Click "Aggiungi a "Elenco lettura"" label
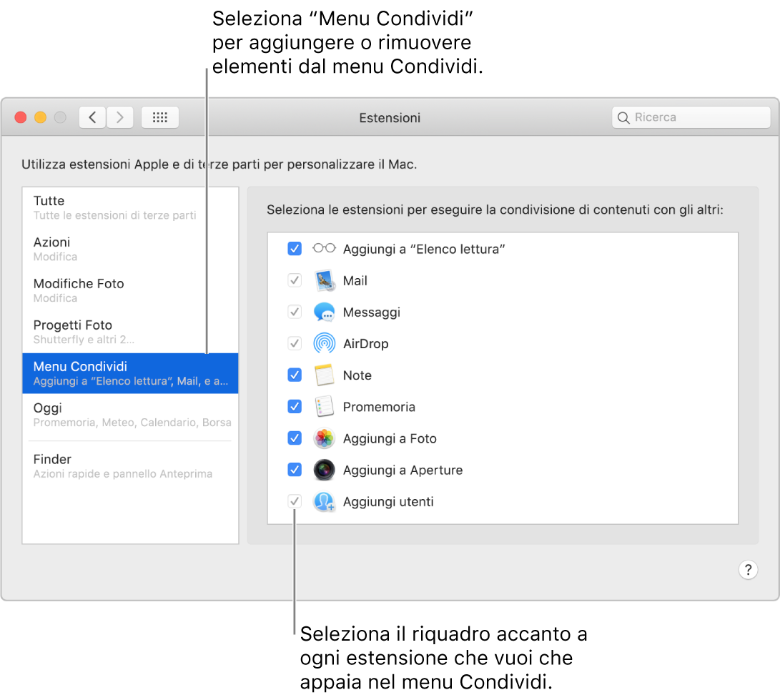 [424, 249]
